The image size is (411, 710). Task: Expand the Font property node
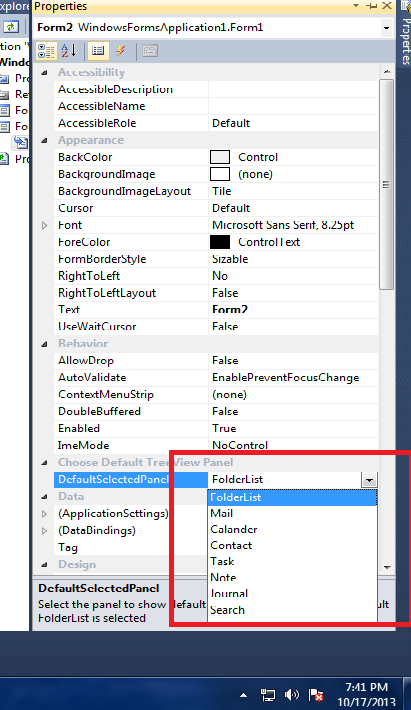coord(44,225)
